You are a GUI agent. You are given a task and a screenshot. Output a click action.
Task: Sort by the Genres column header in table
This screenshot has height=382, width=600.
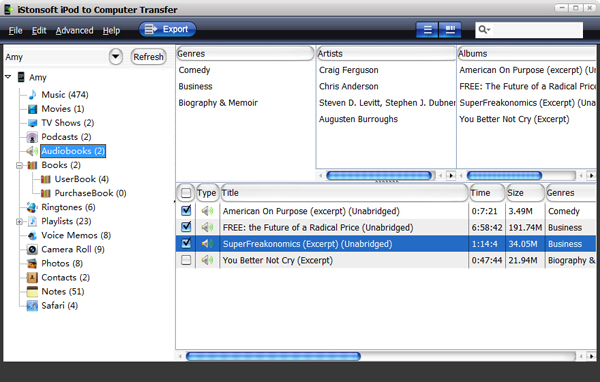point(571,193)
